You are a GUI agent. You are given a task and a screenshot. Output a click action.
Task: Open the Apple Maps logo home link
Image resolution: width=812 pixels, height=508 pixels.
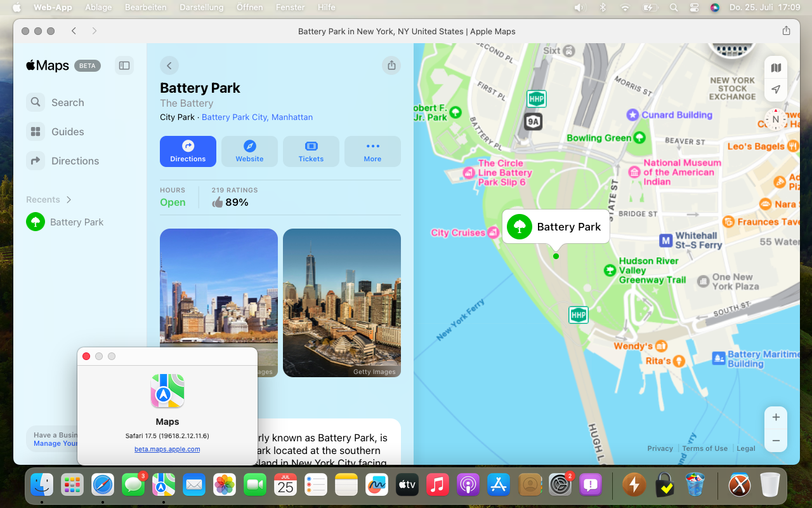click(x=48, y=65)
